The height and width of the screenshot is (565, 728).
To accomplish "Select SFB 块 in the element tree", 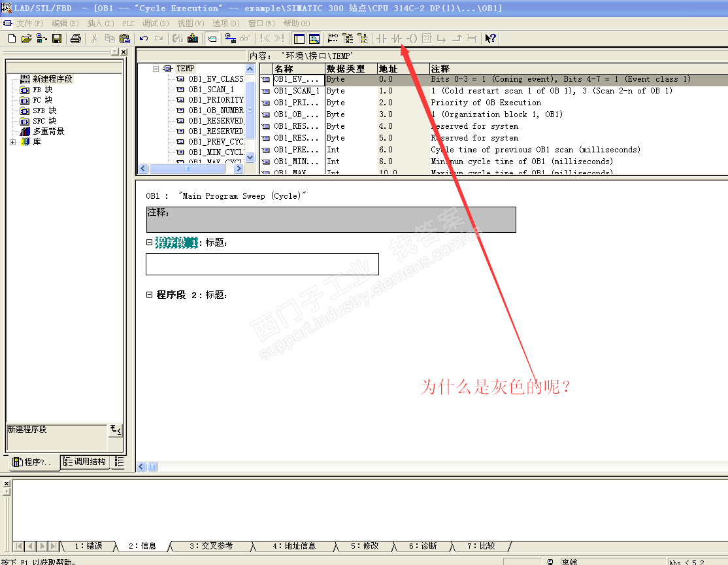I will pyautogui.click(x=44, y=111).
